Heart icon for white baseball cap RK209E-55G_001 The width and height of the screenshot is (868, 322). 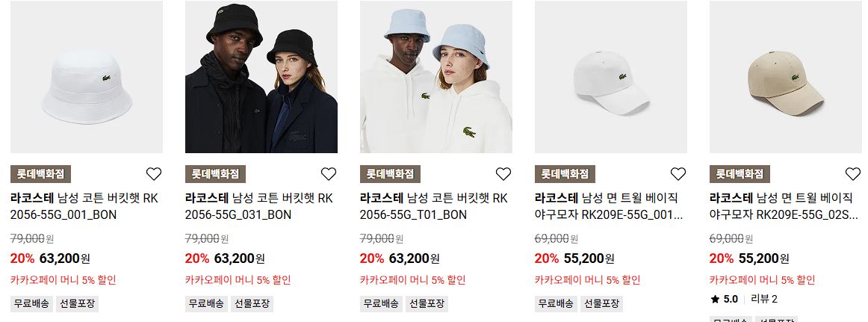point(678,174)
